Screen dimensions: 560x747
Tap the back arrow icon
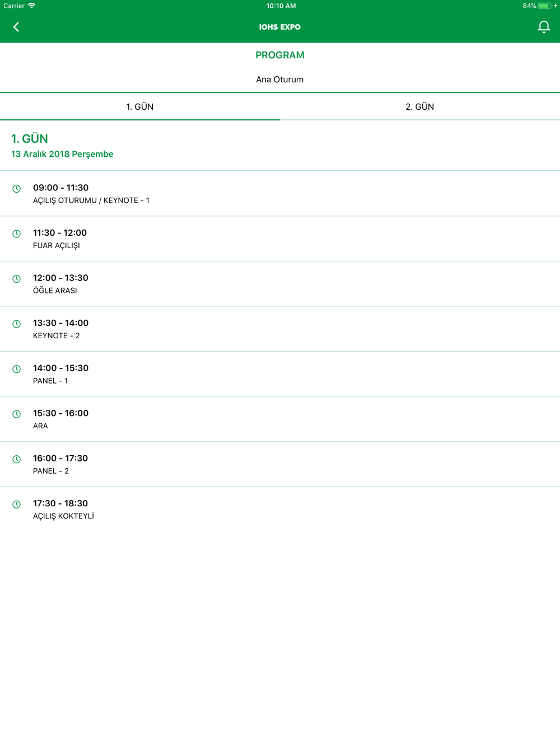point(16,27)
